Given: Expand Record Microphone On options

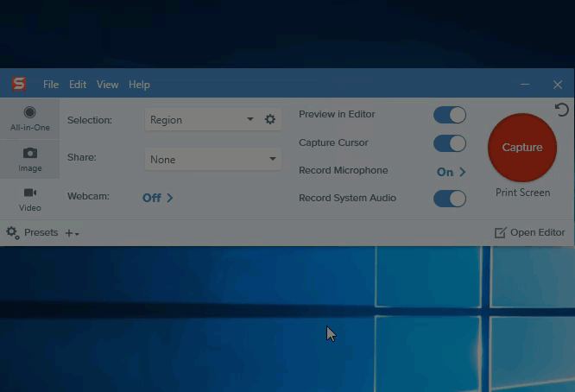Looking at the screenshot, I should pyautogui.click(x=451, y=172).
